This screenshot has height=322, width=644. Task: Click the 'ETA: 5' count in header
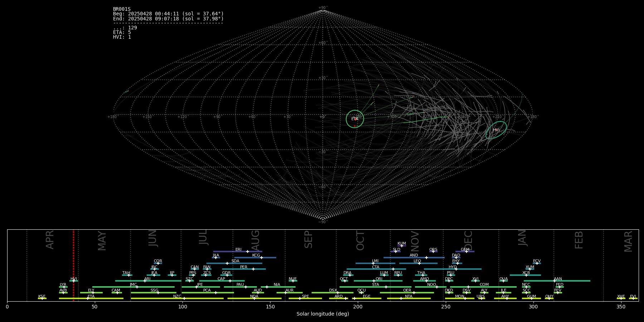pyautogui.click(x=122, y=32)
